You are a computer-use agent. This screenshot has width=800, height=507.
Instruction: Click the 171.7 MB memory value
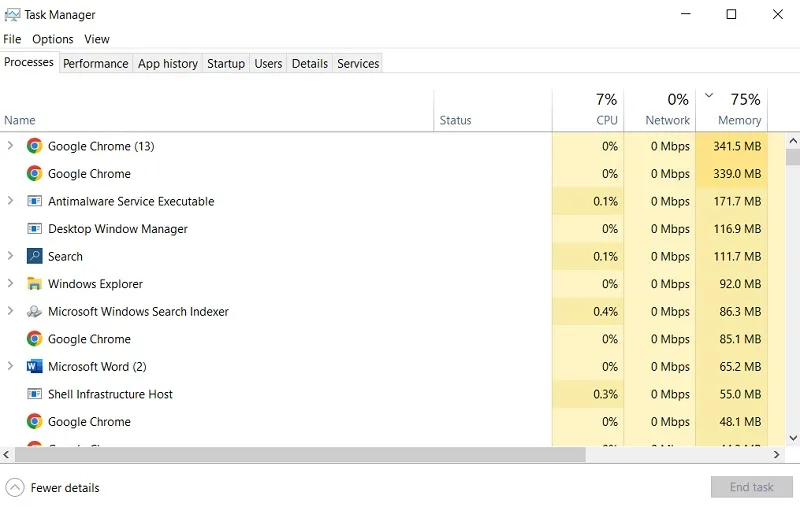tap(737, 201)
